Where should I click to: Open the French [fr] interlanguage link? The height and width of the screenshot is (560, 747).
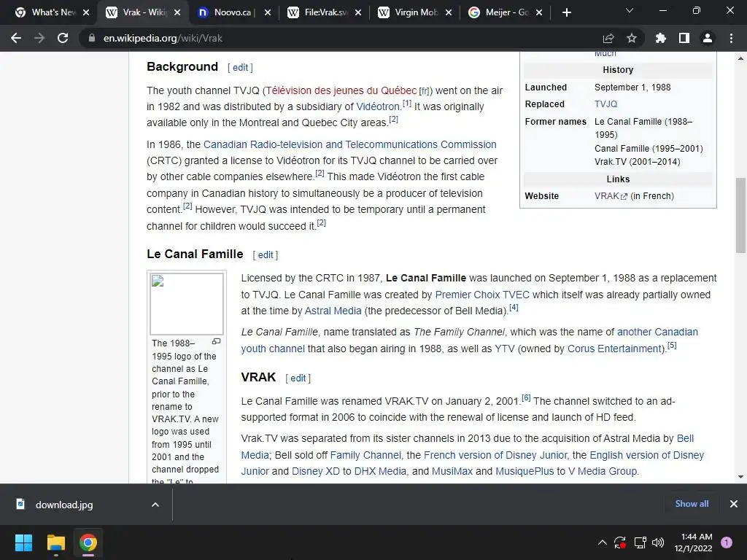click(425, 91)
